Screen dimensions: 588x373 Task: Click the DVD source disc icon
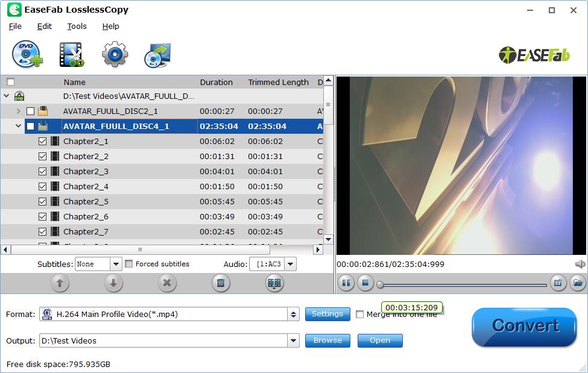tap(19, 96)
